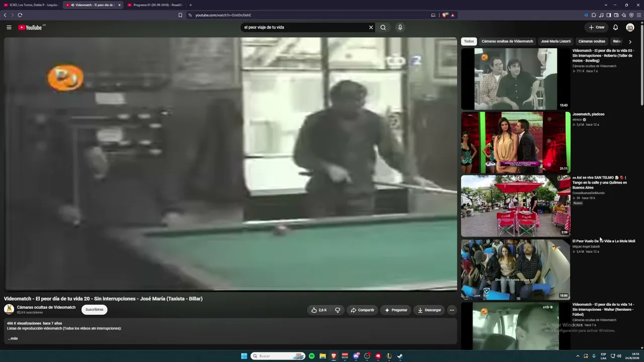Go back in browser history

5,15
